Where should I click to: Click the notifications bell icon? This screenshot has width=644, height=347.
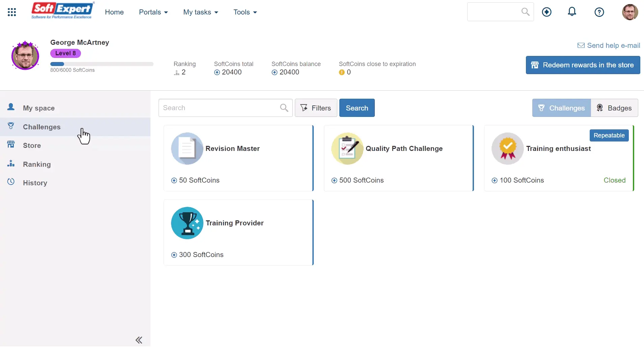point(572,12)
